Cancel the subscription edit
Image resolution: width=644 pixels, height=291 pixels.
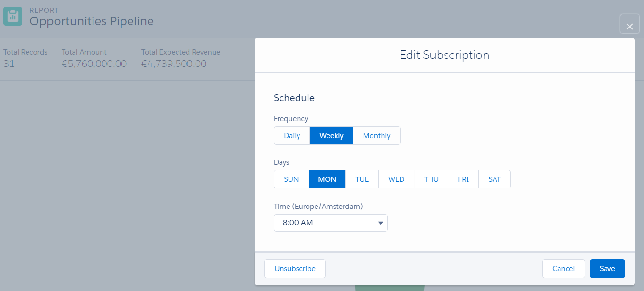[x=563, y=269]
